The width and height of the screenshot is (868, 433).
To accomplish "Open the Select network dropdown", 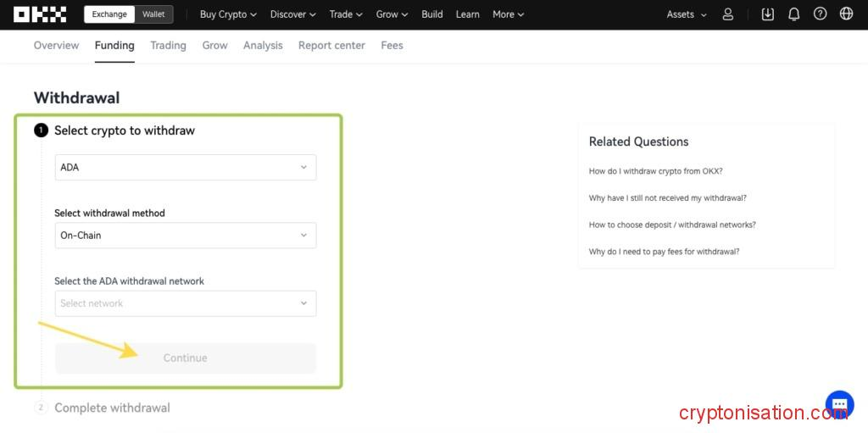I will pyautogui.click(x=185, y=303).
